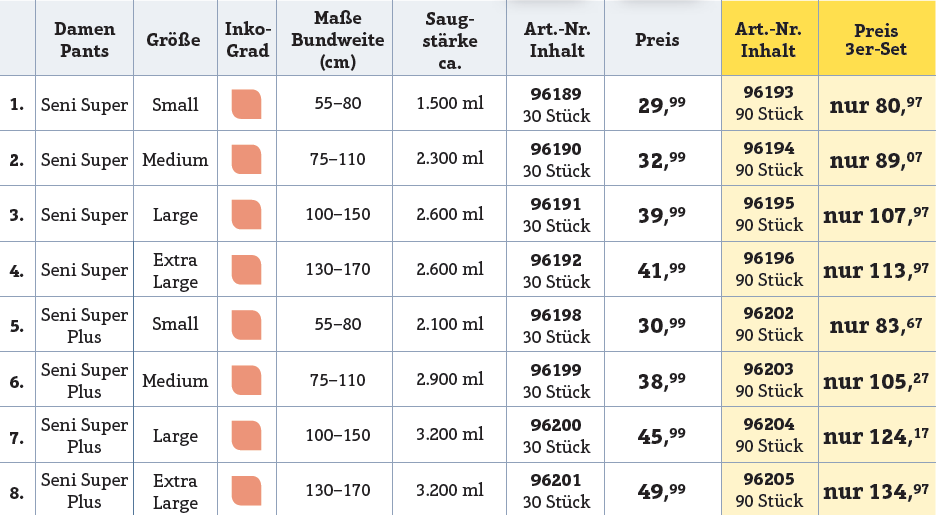
Task: Click the Inko-Grad icon in row 5
Action: [x=246, y=325]
